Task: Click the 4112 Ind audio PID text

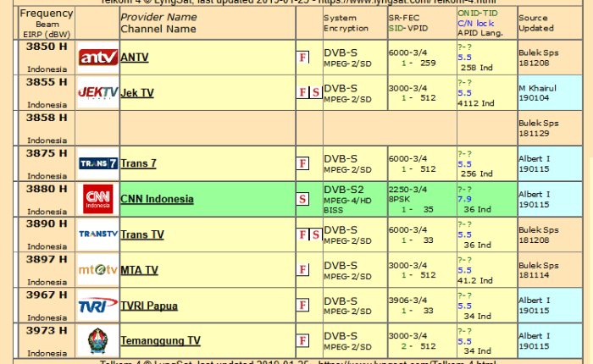Action: 476,103
